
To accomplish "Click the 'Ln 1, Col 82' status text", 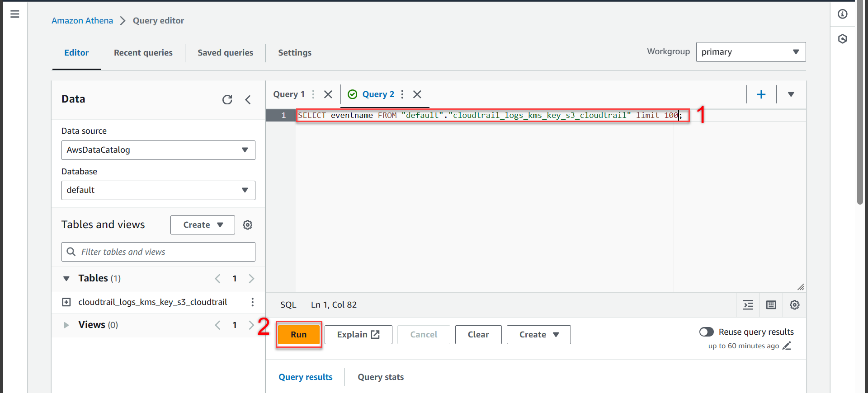I will pos(334,305).
